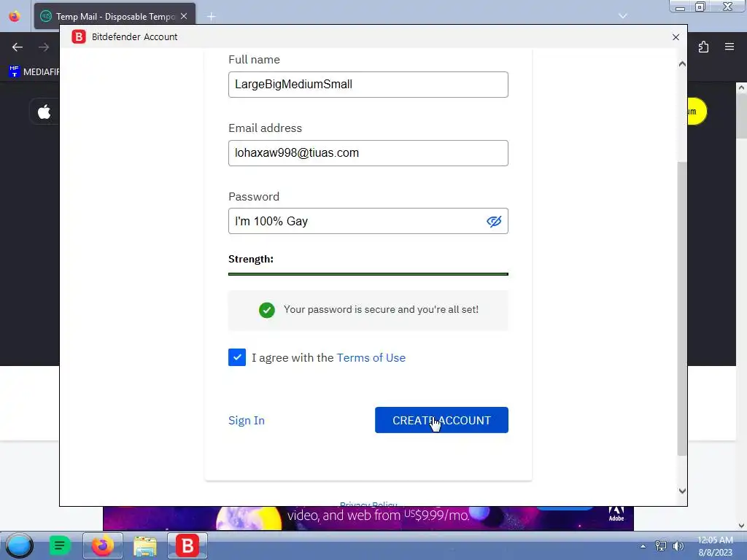
Task: Click the Adobe ad banner
Action: pos(368,518)
